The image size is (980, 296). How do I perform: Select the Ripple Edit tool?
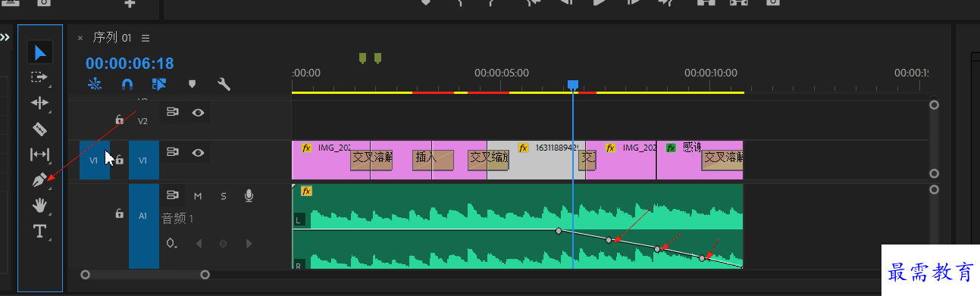(x=40, y=103)
